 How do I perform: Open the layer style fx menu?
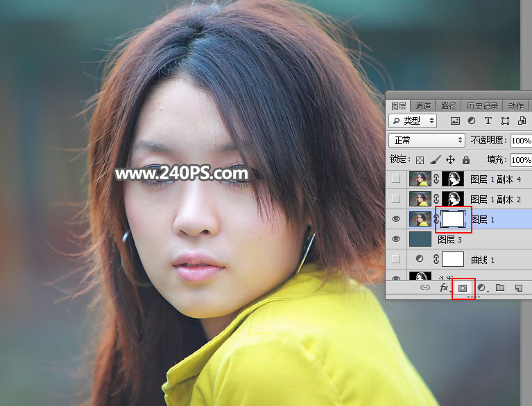444,288
